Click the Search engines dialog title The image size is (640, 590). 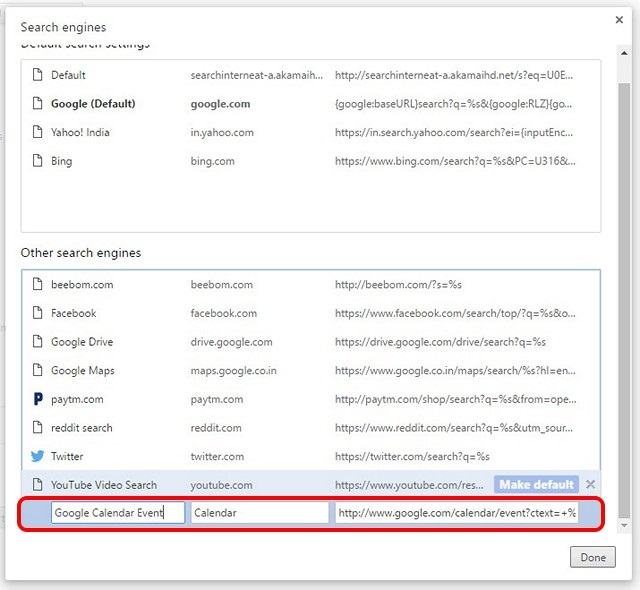(x=63, y=27)
